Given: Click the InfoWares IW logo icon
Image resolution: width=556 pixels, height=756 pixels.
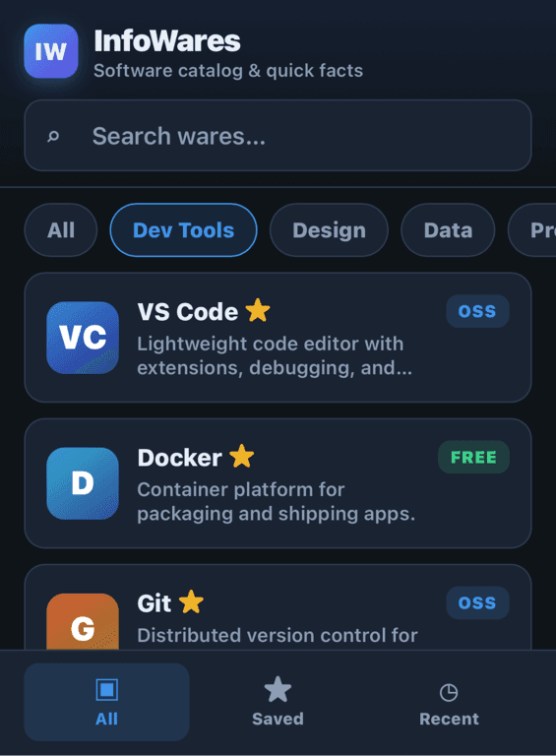Looking at the screenshot, I should (x=51, y=51).
